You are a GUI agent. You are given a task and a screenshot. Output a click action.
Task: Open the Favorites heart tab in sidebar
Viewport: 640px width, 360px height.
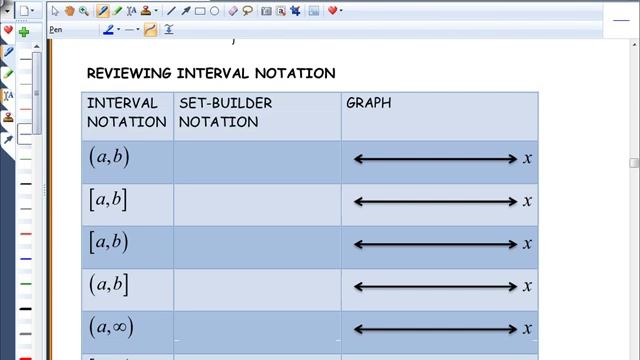pos(8,31)
